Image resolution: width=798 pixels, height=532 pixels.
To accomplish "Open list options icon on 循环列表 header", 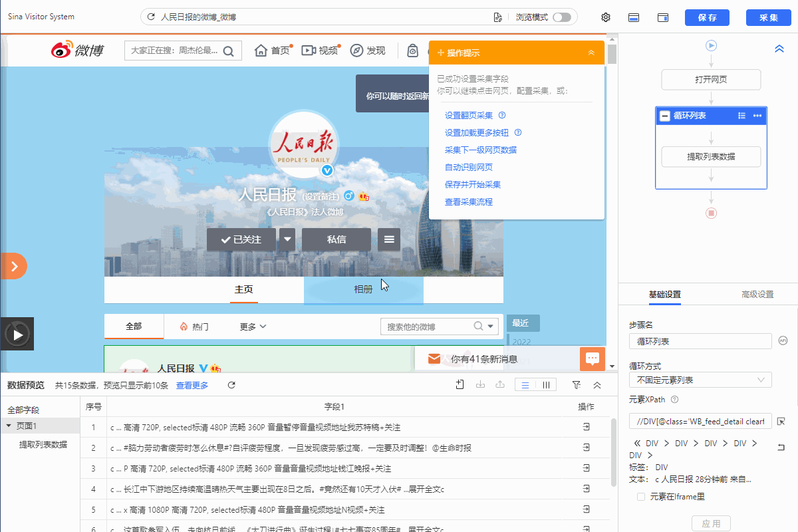I will [x=741, y=116].
